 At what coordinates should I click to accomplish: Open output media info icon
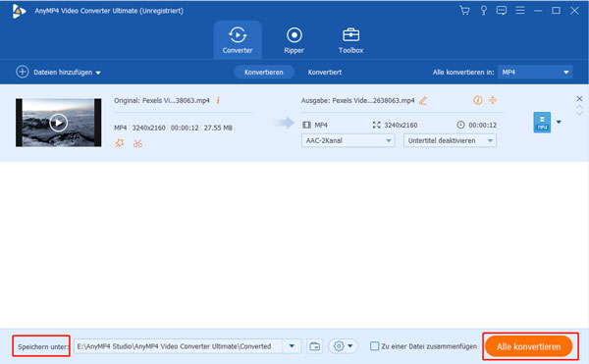coord(477,100)
